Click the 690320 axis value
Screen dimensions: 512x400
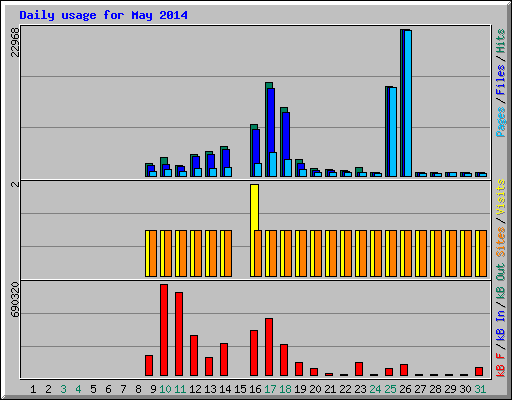pyautogui.click(x=15, y=299)
